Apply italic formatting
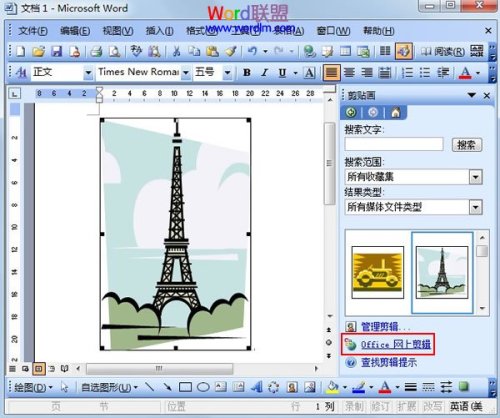Viewport: 500px width, 418px height. [x=265, y=72]
